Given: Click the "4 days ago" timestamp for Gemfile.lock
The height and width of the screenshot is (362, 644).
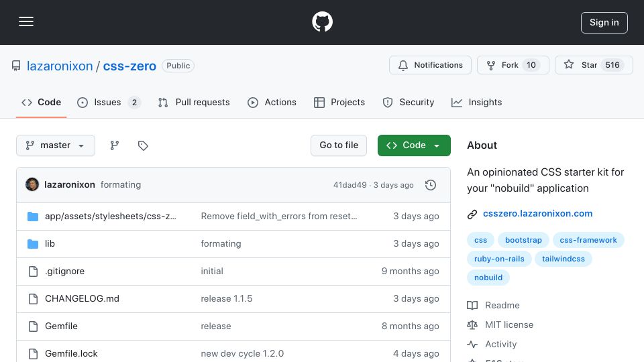Looking at the screenshot, I should pos(416,354).
